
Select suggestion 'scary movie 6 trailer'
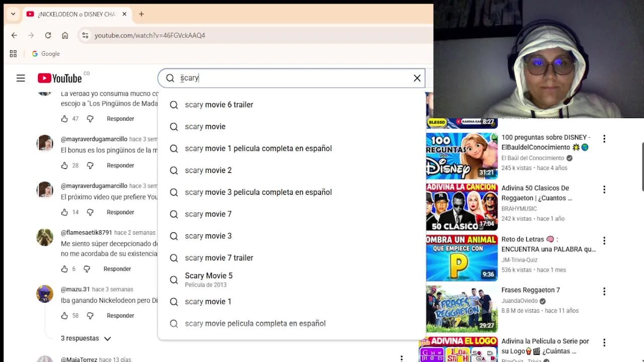click(291, 105)
